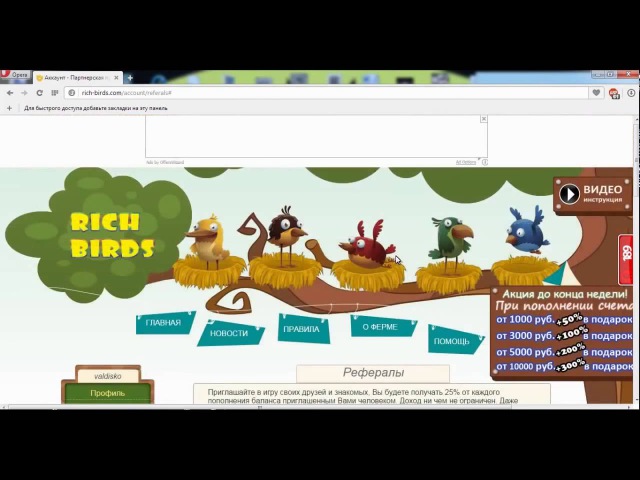Go to ГЛАВНАЯ menu item

[163, 322]
